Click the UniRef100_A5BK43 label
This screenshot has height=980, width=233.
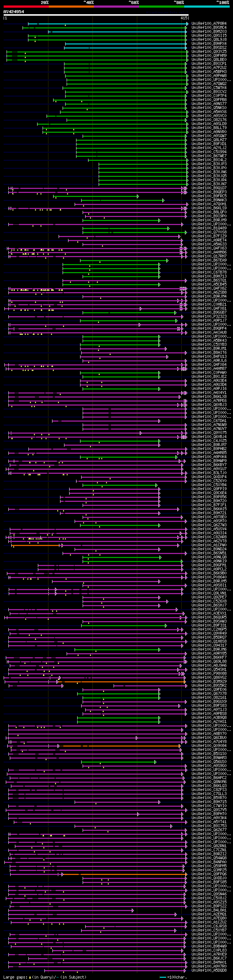[209, 341]
